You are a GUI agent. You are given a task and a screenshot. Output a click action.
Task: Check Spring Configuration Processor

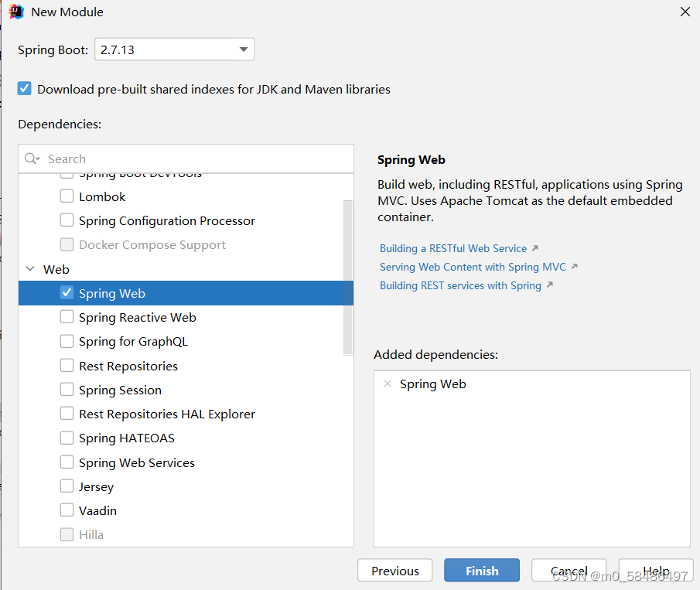point(67,220)
